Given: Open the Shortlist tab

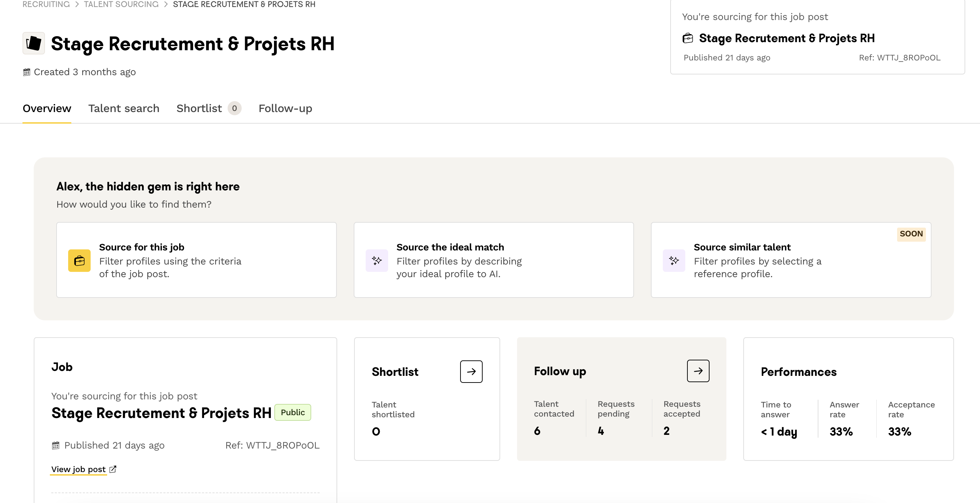Looking at the screenshot, I should [199, 109].
